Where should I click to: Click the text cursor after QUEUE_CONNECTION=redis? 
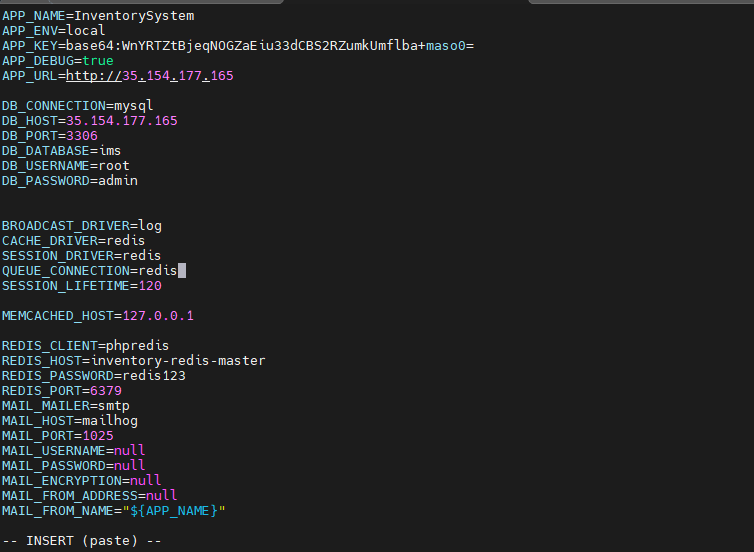point(182,271)
